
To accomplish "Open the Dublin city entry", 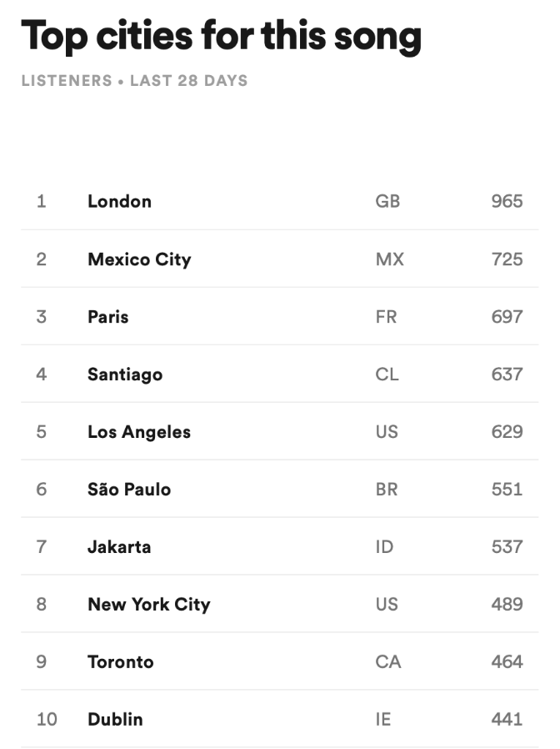I will 115,719.
